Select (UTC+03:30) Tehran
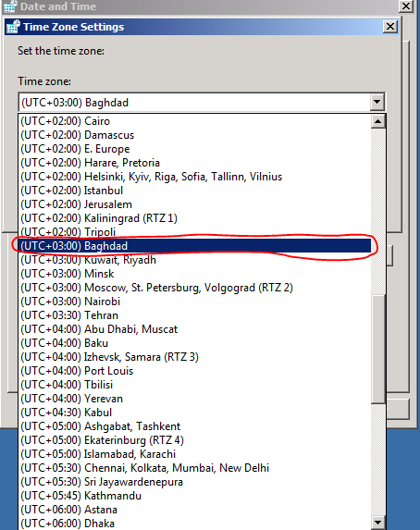The image size is (420, 530). click(195, 315)
